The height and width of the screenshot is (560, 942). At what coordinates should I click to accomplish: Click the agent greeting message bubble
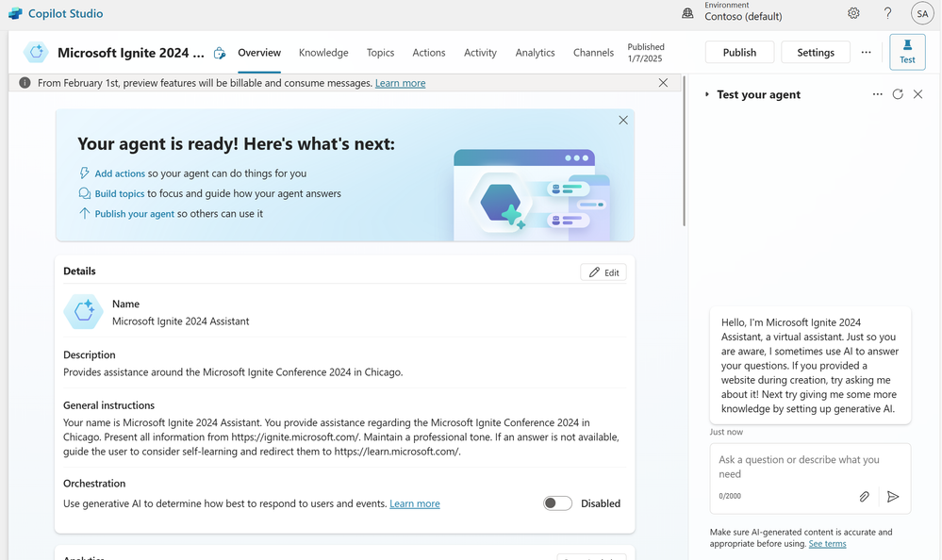[x=810, y=366]
